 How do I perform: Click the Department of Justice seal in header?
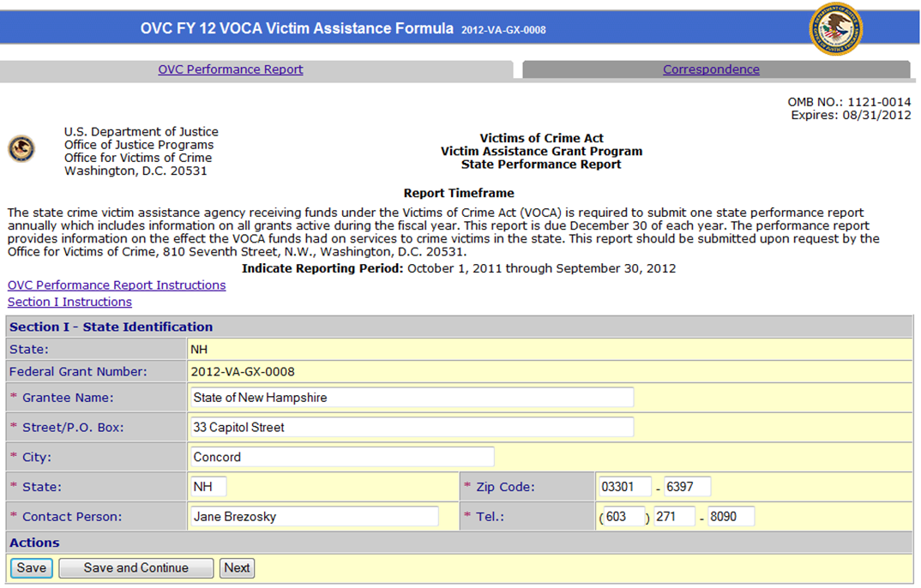[835, 29]
